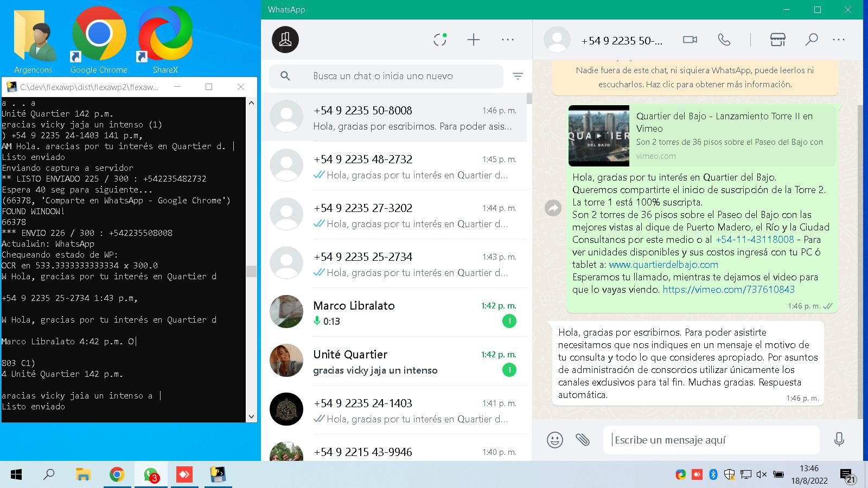Image resolution: width=868 pixels, height=488 pixels.
Task: Open chat +54 9 2235 27-3202
Action: pyautogui.click(x=394, y=215)
